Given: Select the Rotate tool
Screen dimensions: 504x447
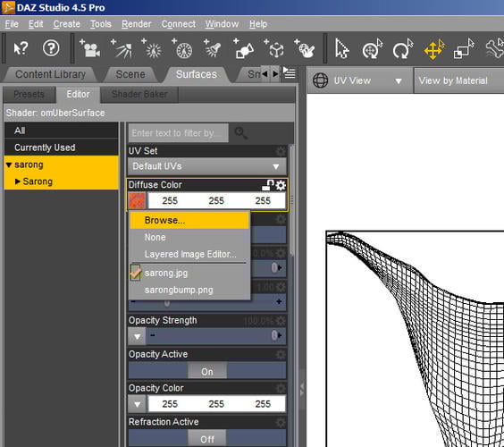Looking at the screenshot, I should click(x=403, y=49).
